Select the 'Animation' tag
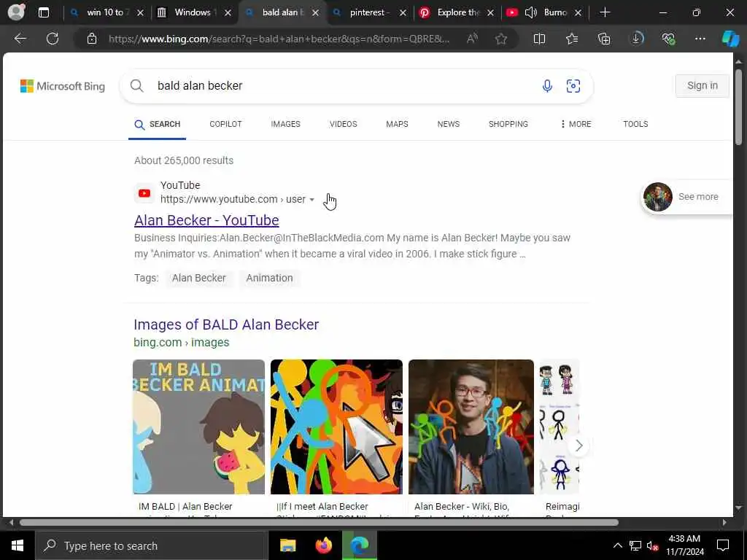This screenshot has width=747, height=560. 269,278
